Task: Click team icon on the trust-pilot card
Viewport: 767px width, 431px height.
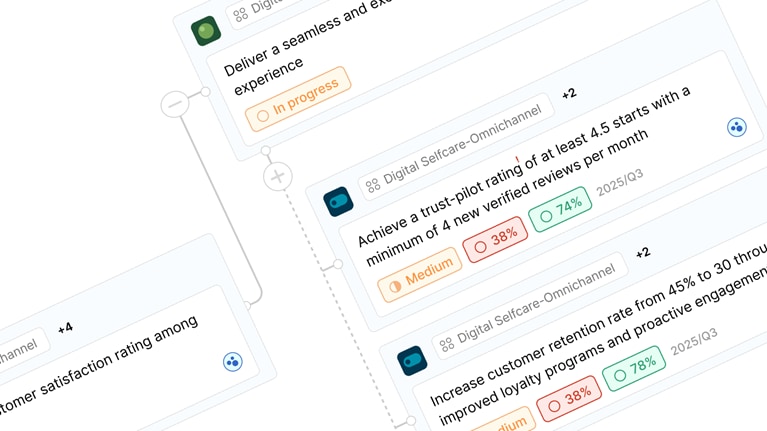Action: click(737, 127)
